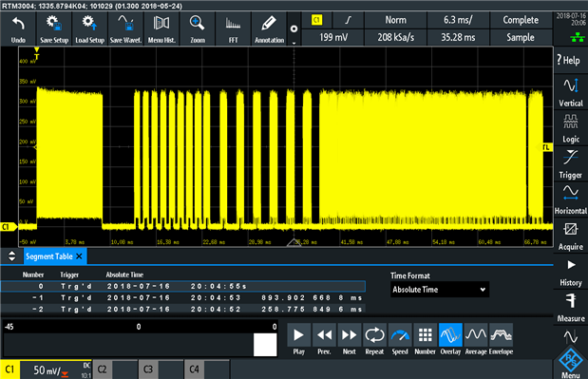The width and height of the screenshot is (588, 379).
Task: Open toolbar settings gear
Action: click(294, 28)
